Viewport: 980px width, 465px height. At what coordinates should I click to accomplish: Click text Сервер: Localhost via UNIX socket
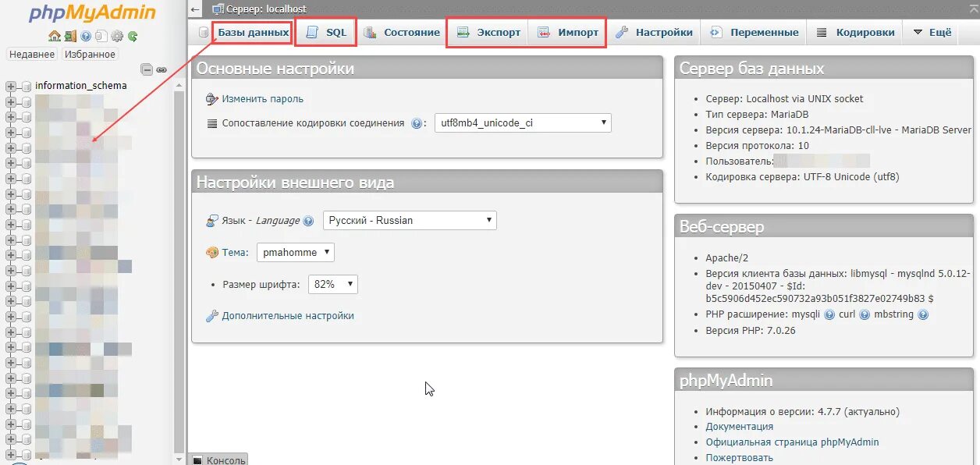click(x=784, y=99)
